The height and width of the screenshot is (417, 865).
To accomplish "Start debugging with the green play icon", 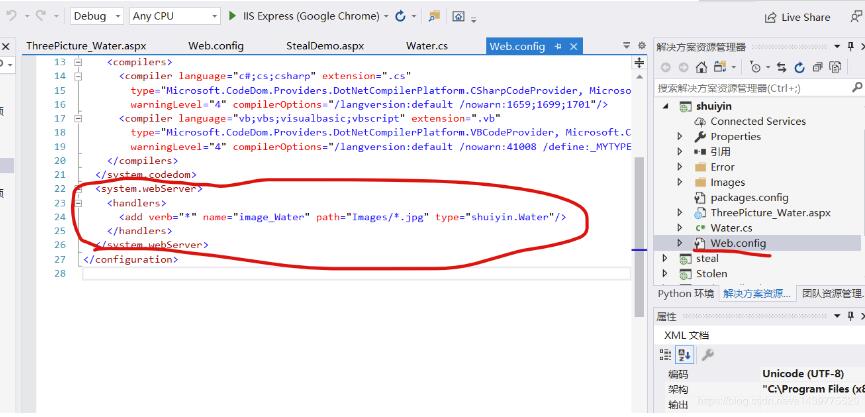I will coord(232,16).
